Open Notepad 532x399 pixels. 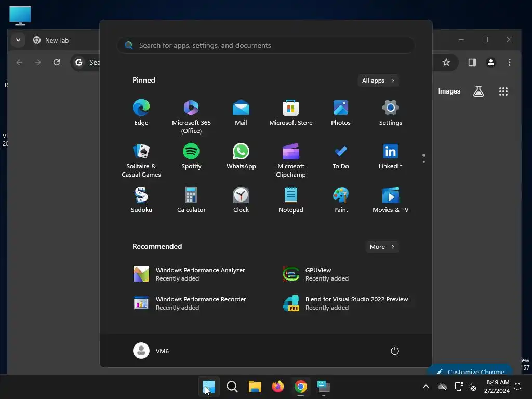pyautogui.click(x=291, y=200)
